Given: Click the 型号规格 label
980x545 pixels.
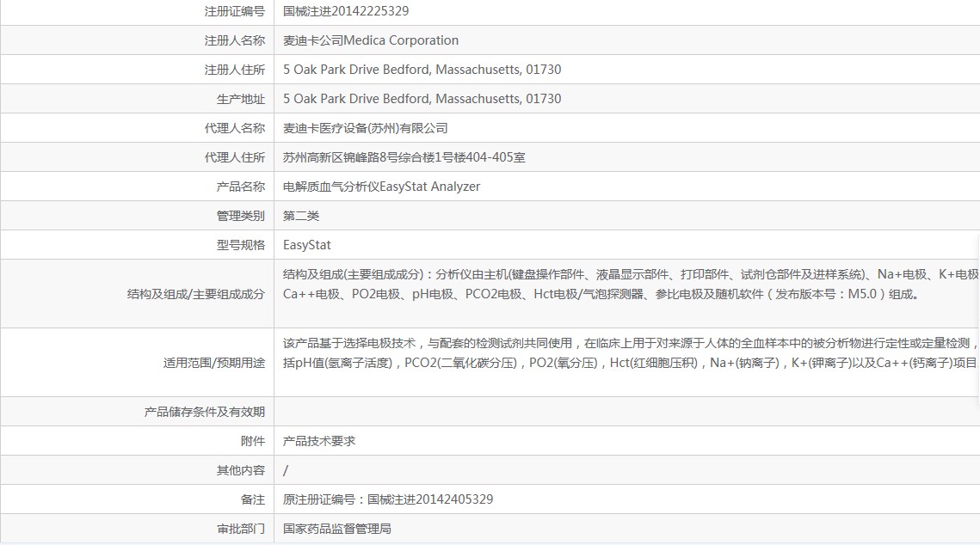Looking at the screenshot, I should pos(241,245).
